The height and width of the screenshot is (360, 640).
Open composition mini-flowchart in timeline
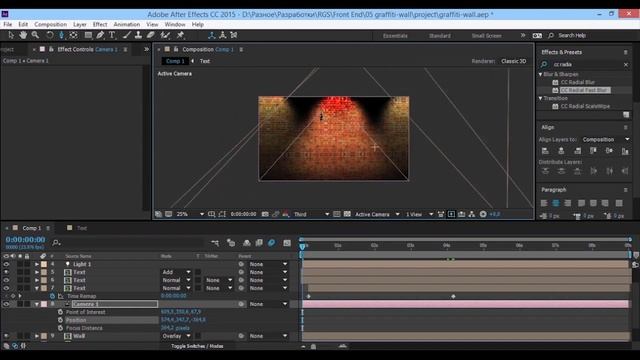[215, 243]
